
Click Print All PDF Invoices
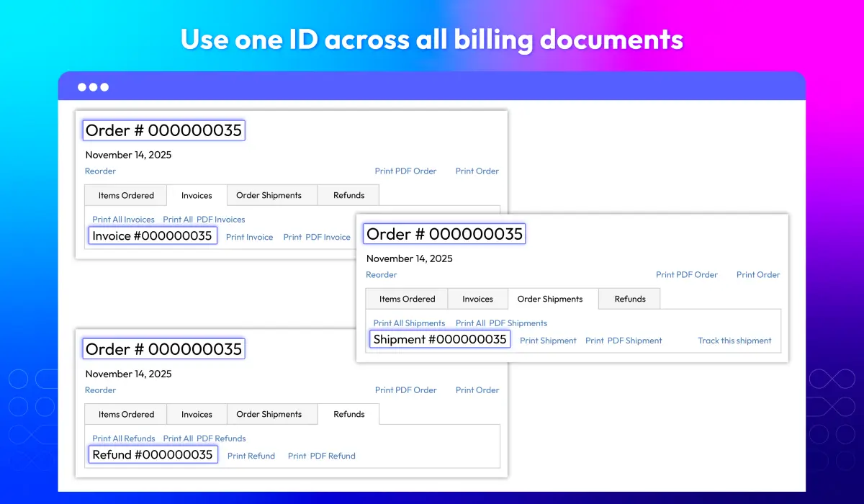(x=204, y=220)
